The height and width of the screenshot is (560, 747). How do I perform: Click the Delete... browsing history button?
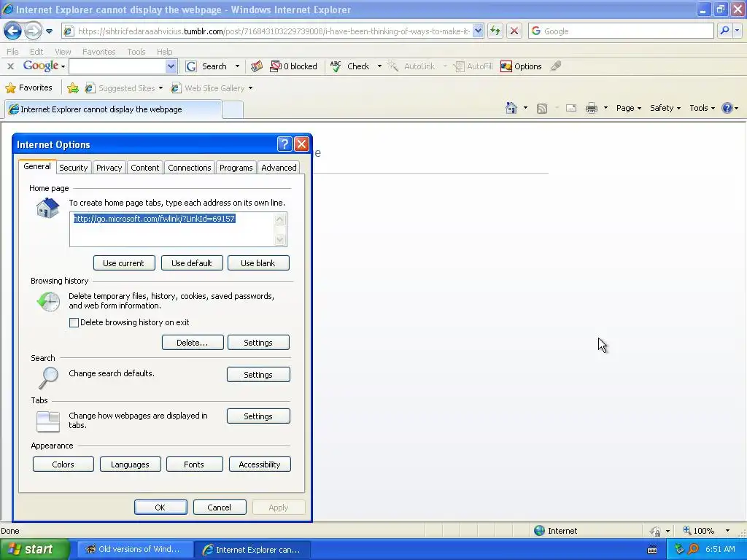(193, 343)
